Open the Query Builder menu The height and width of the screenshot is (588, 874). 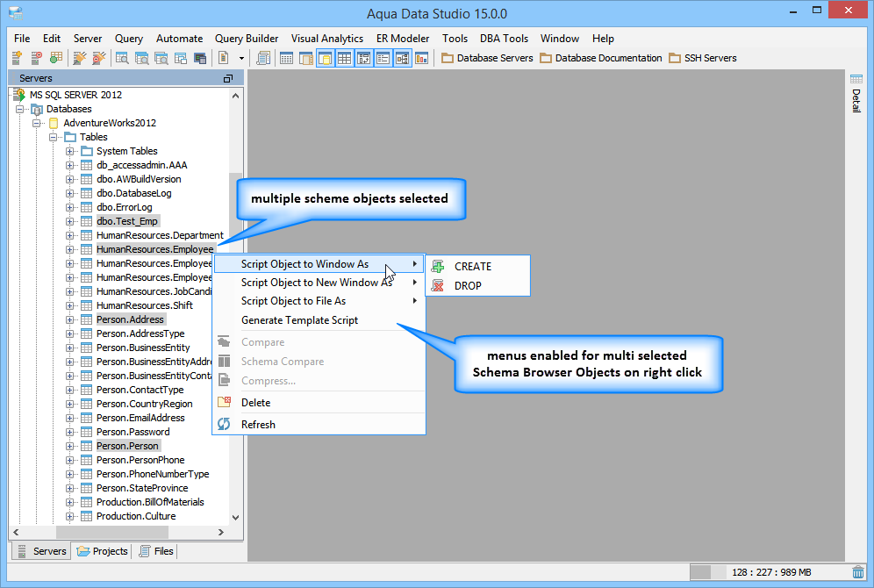(x=247, y=39)
